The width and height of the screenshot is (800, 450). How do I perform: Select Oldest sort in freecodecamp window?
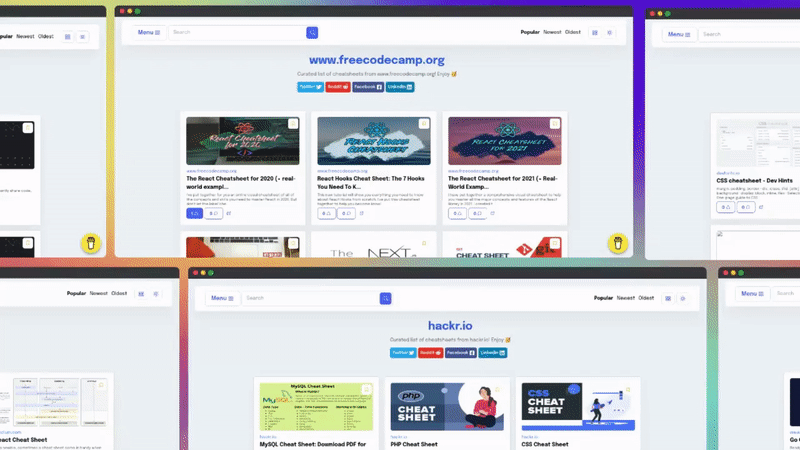(x=573, y=32)
